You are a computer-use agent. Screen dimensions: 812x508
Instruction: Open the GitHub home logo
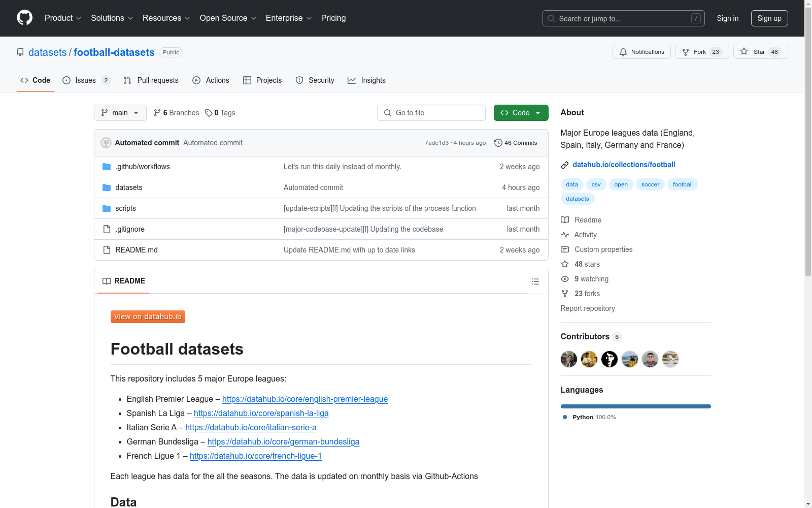24,18
